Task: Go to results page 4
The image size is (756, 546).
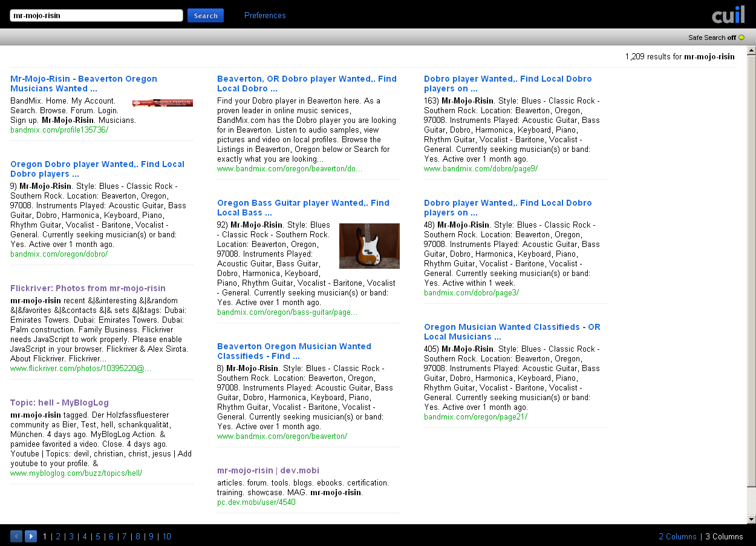Action: (85, 536)
